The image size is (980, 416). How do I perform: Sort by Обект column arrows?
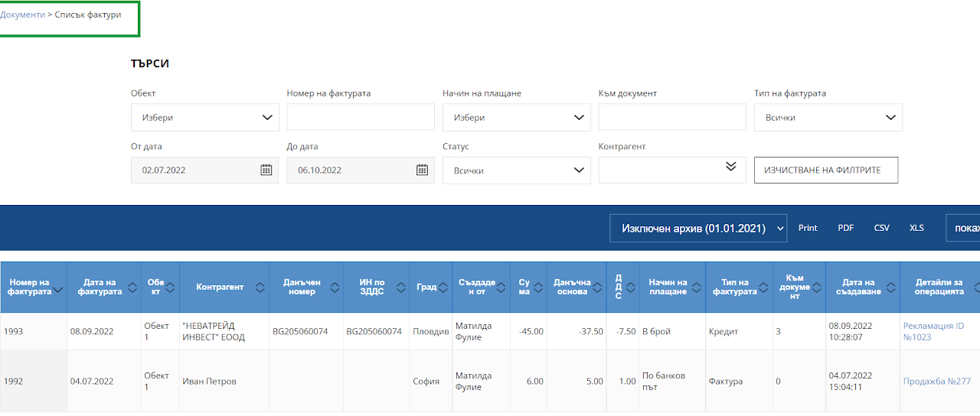coord(170,288)
